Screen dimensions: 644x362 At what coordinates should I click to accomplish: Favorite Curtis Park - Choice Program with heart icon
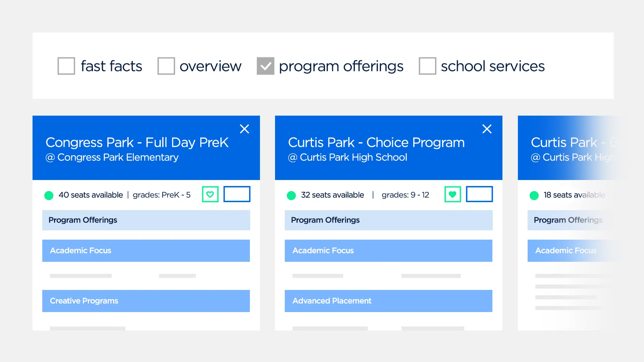[452, 194]
